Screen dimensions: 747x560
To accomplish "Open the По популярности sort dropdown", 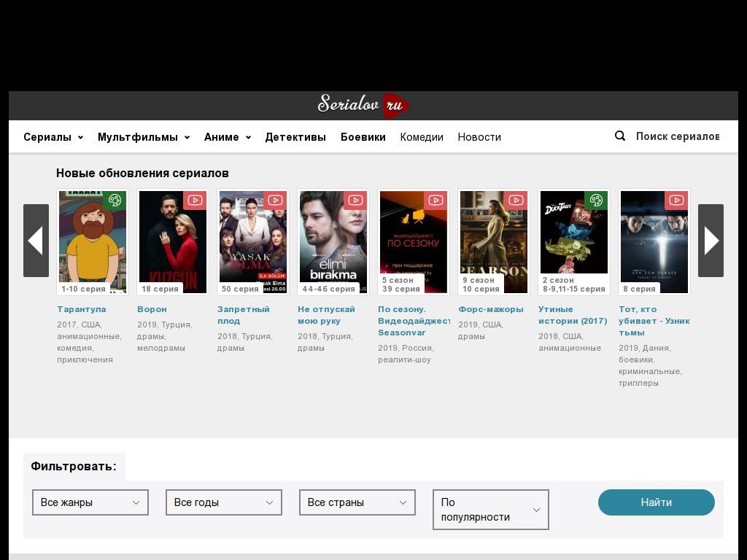I will click(491, 510).
